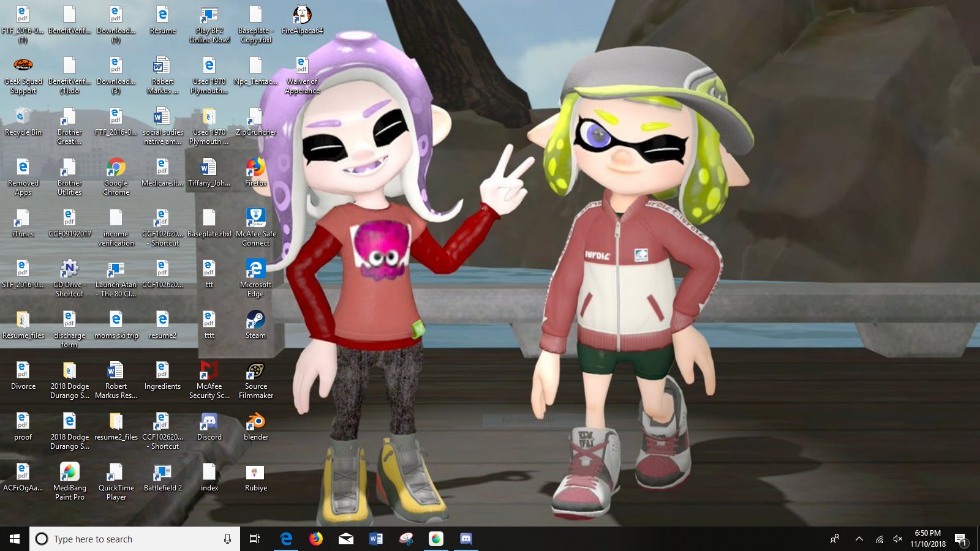Open the index file on desktop

click(209, 477)
